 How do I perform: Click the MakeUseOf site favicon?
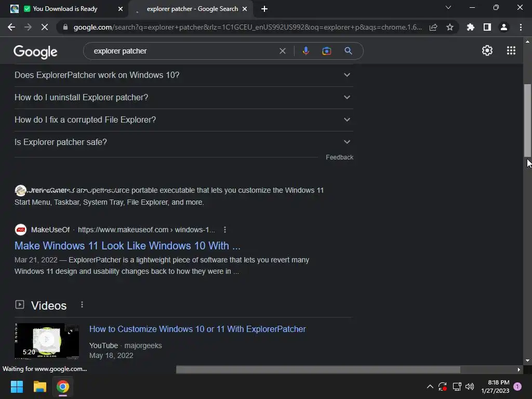click(21, 230)
